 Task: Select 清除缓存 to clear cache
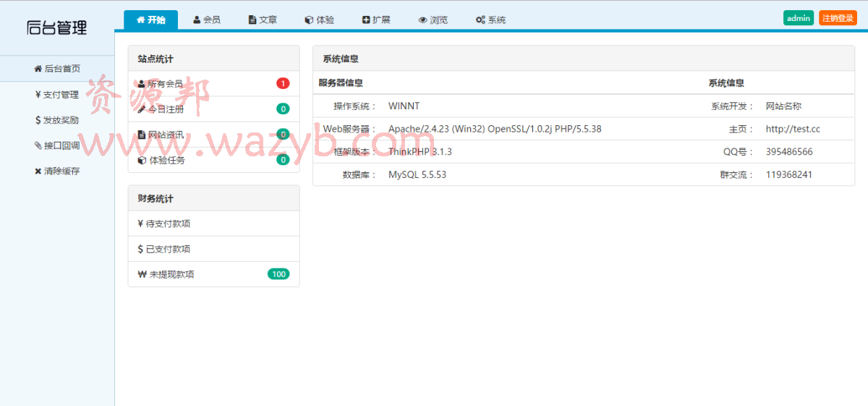click(57, 172)
